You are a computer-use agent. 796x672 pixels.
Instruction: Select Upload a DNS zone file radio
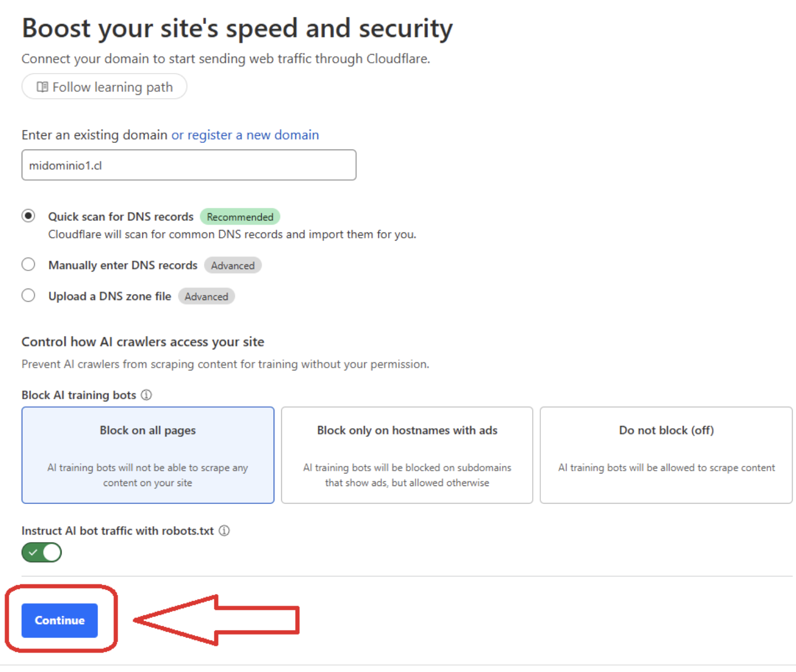coord(28,296)
